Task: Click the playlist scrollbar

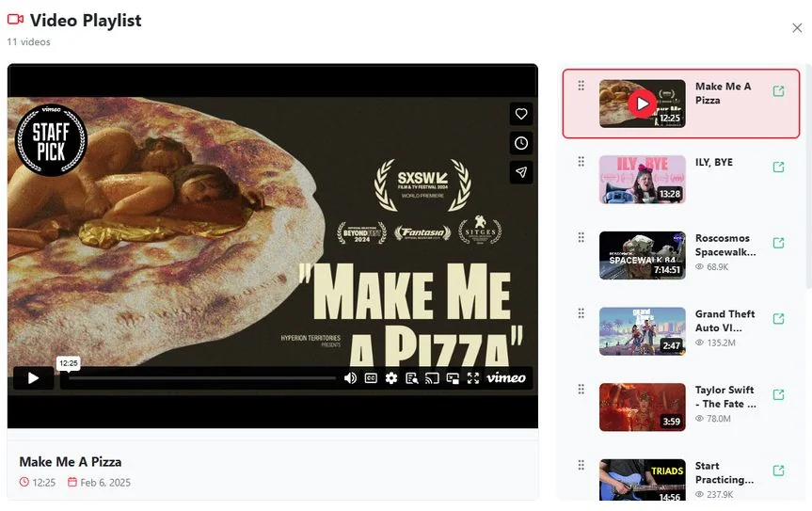Action: [808, 176]
